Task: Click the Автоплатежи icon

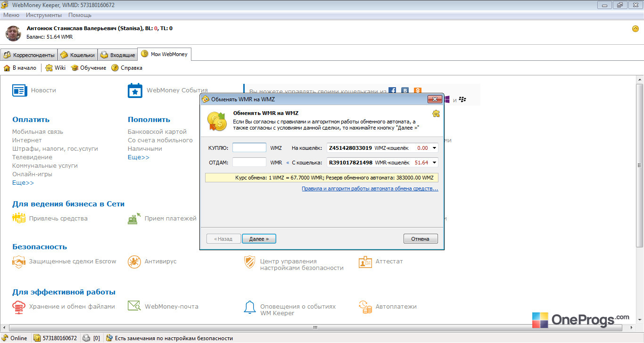Action: tap(365, 307)
